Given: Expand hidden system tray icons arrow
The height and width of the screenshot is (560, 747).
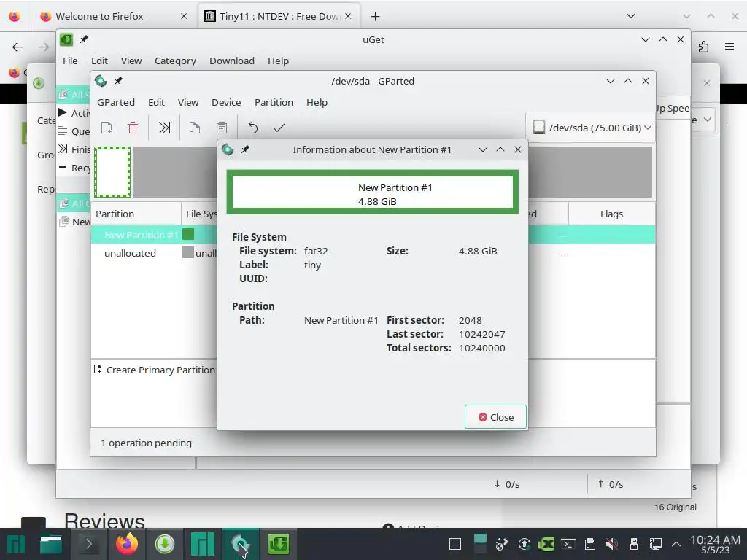Looking at the screenshot, I should click(676, 544).
